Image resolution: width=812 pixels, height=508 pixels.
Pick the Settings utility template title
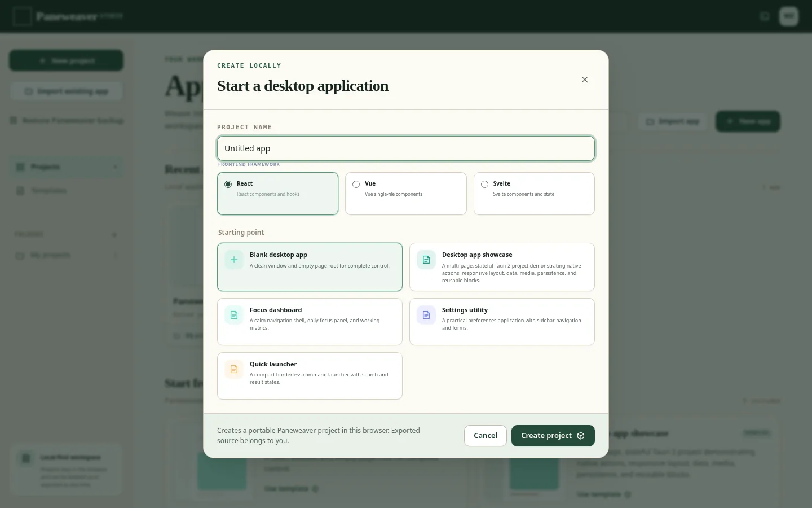tap(465, 310)
